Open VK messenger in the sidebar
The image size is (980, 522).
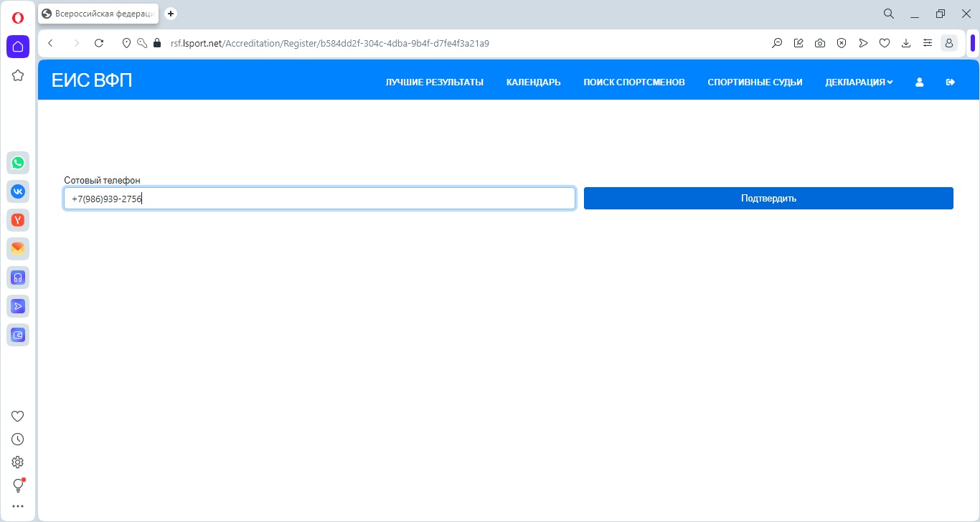point(18,191)
